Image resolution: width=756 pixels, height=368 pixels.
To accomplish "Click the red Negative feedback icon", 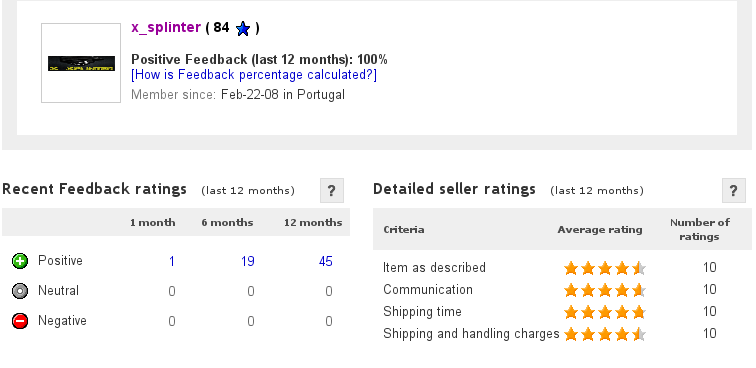I will [x=20, y=321].
